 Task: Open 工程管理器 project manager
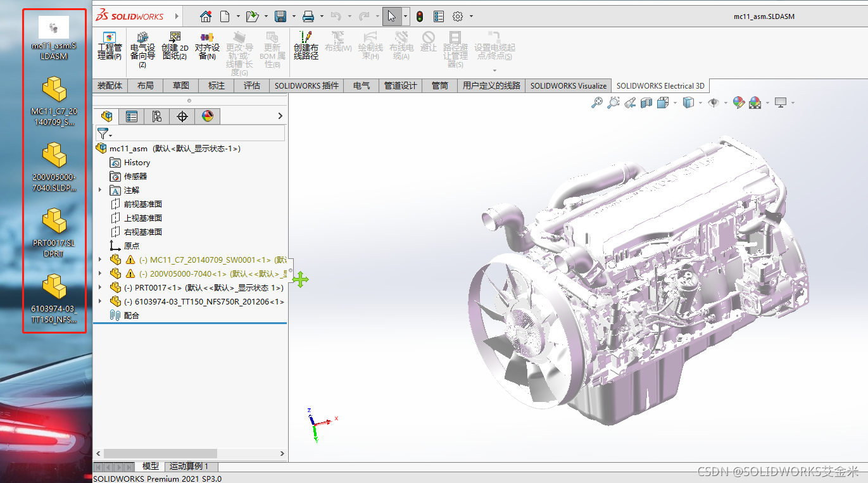(x=110, y=46)
